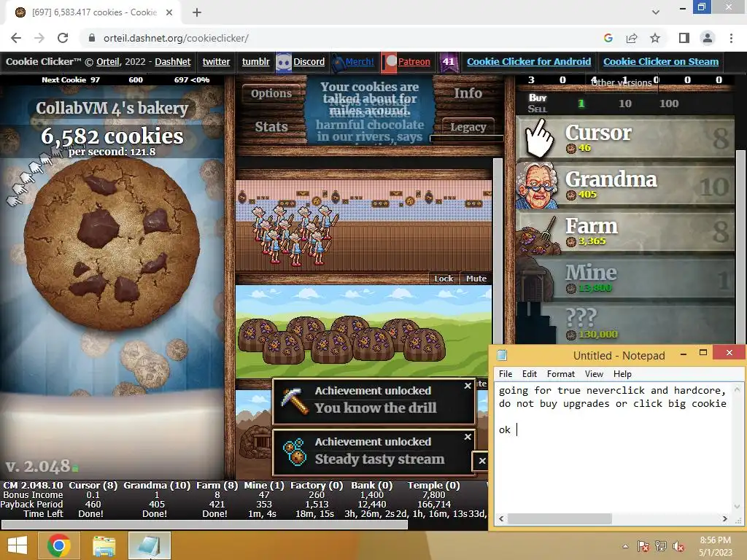Set buy amount to 100
Screen dimensions: 747x560
[x=669, y=104]
